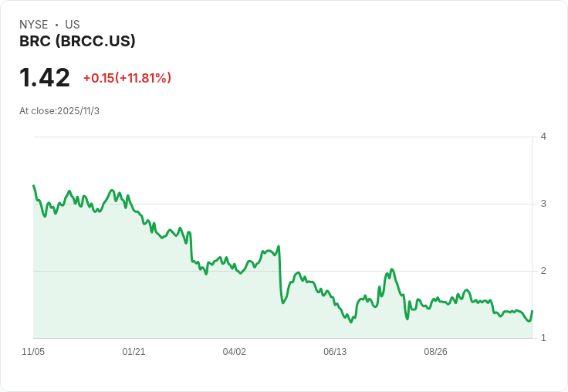Screen dimensions: 568x392
Task: Click the 1.42 current price
Action: click(x=45, y=78)
